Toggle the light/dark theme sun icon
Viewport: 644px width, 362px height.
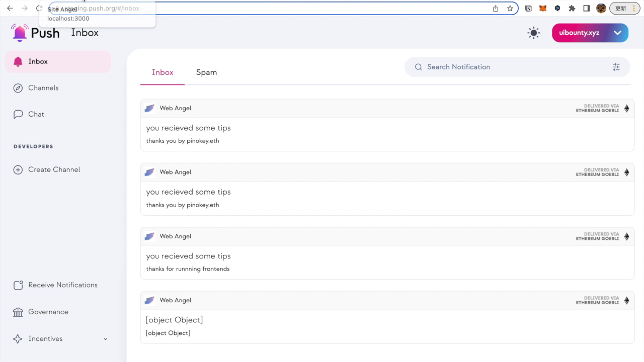coord(534,33)
